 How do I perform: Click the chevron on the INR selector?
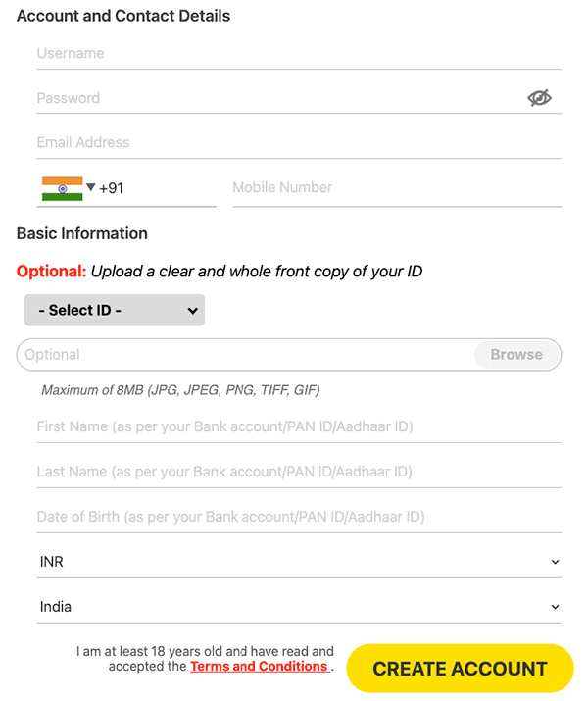[x=555, y=563]
